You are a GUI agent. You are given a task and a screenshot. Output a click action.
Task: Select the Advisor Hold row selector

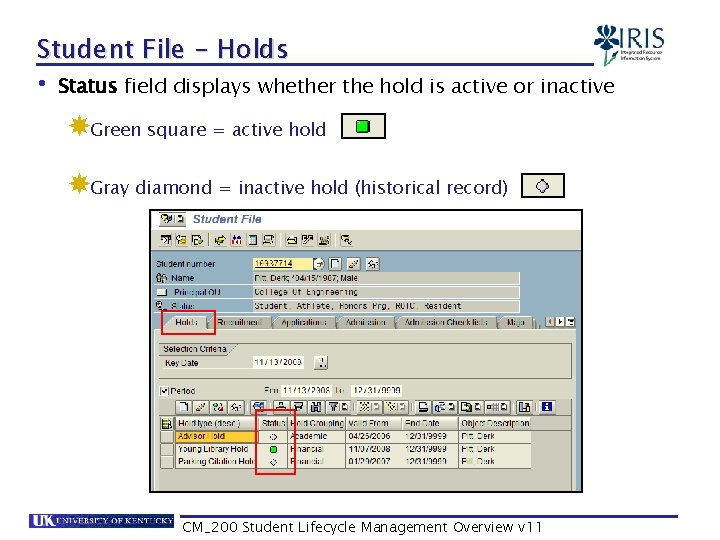[167, 437]
